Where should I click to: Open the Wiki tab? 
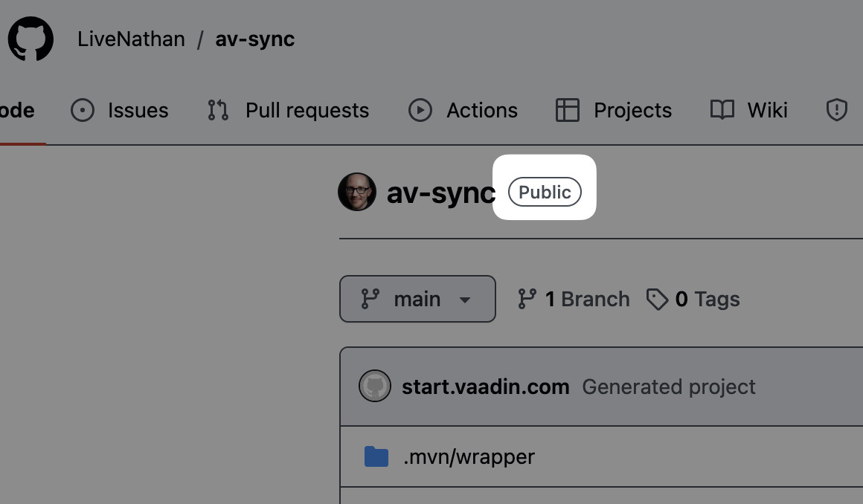click(748, 111)
